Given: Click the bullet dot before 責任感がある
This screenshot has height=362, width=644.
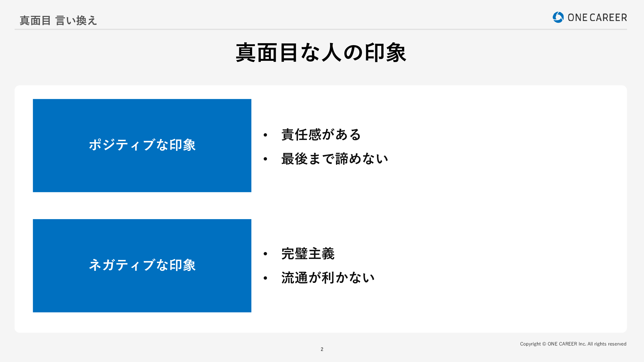Looking at the screenshot, I should pyautogui.click(x=265, y=135).
